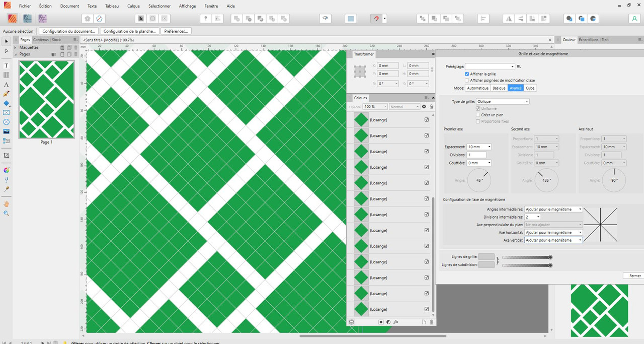Switch to the Échantillons tab
Viewport: 644px width, 344px height.
click(589, 39)
